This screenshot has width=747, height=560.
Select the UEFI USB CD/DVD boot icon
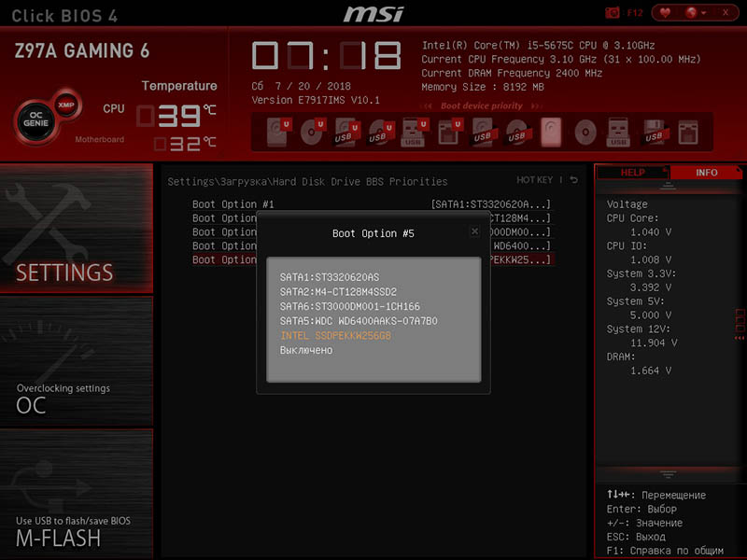381,132
